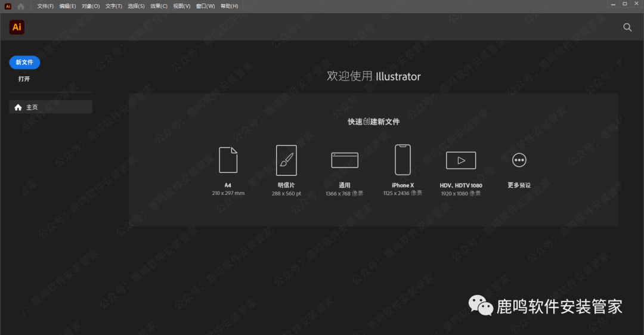The height and width of the screenshot is (335, 644).
Task: Close the Illustrator window
Action: pyautogui.click(x=637, y=4)
